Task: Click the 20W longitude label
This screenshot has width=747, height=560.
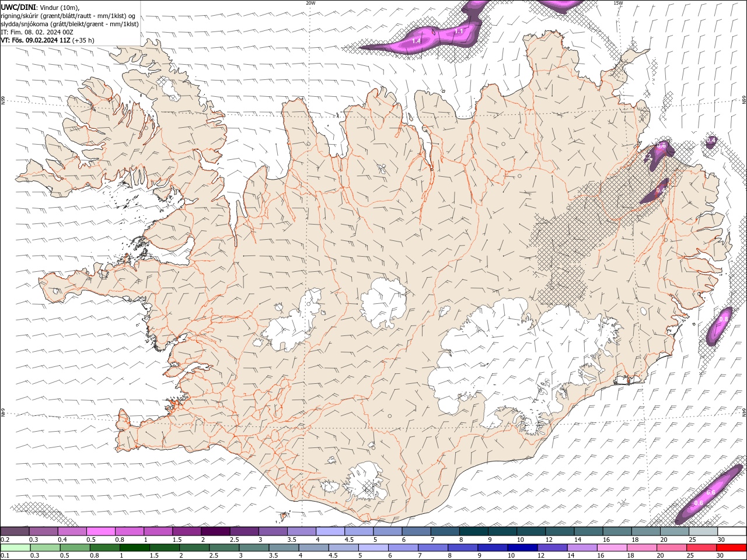Action: [310, 3]
